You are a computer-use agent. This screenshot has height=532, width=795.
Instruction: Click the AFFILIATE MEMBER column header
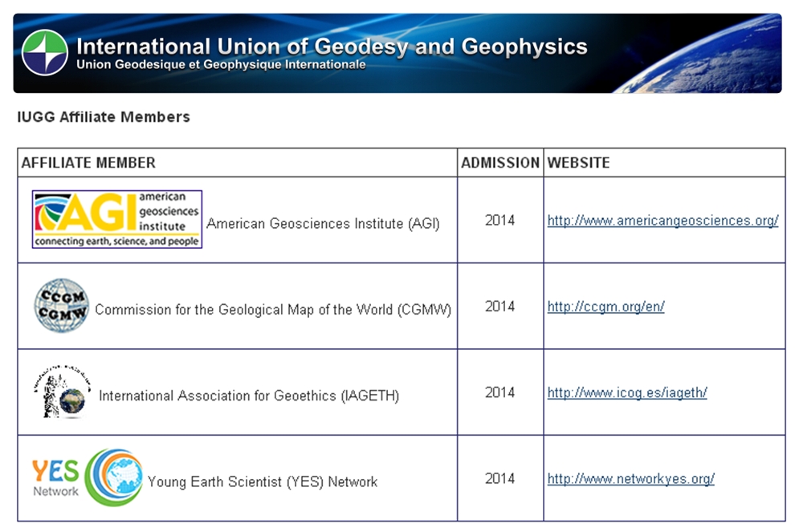pyautogui.click(x=88, y=163)
